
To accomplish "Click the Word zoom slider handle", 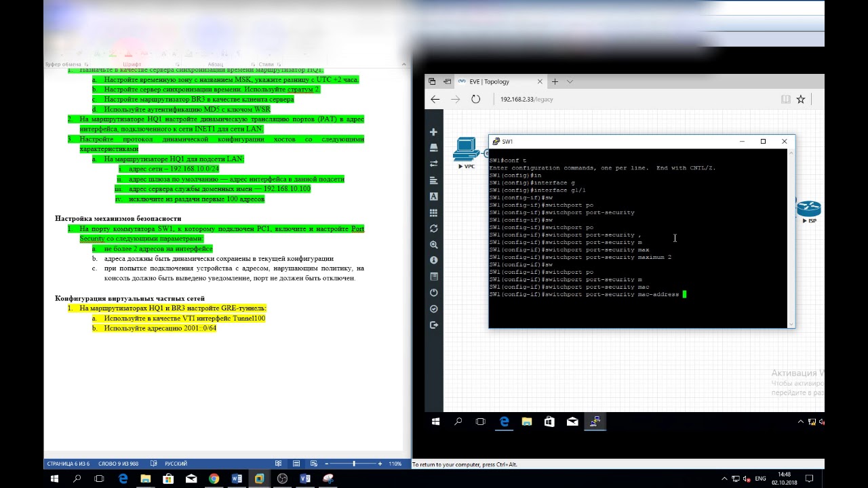I will pyautogui.click(x=354, y=464).
